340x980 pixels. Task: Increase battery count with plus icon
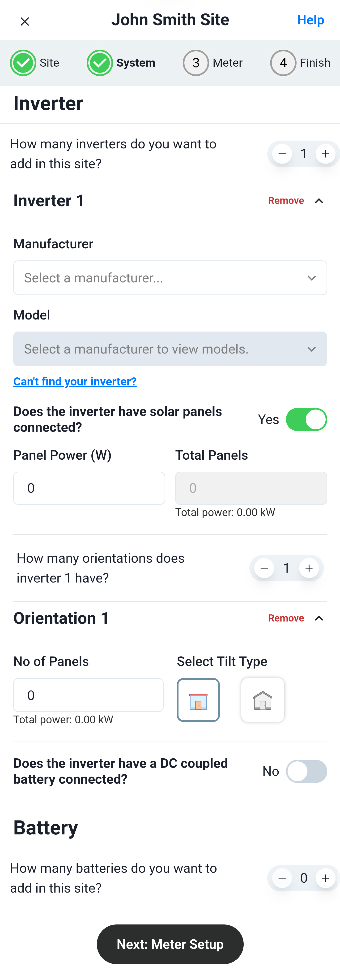pos(325,878)
